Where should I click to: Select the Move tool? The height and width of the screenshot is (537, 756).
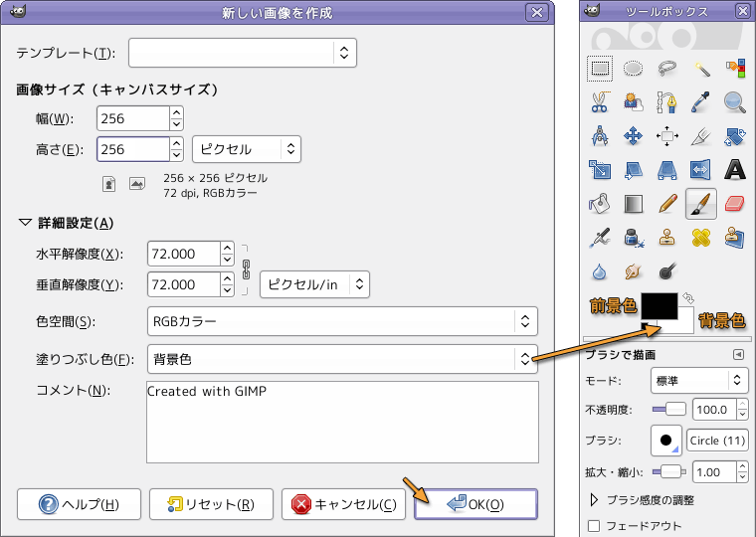633,136
